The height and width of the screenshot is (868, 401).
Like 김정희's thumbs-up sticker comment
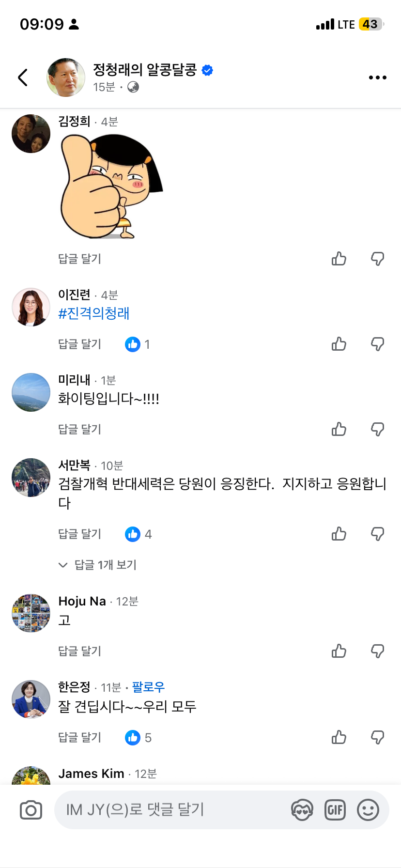pos(339,259)
